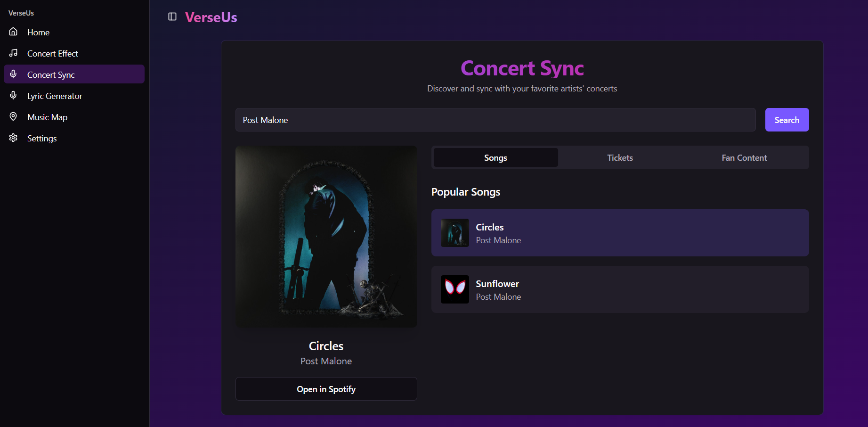Open Settings from the sidebar
This screenshot has width=868, height=427.
click(74, 138)
